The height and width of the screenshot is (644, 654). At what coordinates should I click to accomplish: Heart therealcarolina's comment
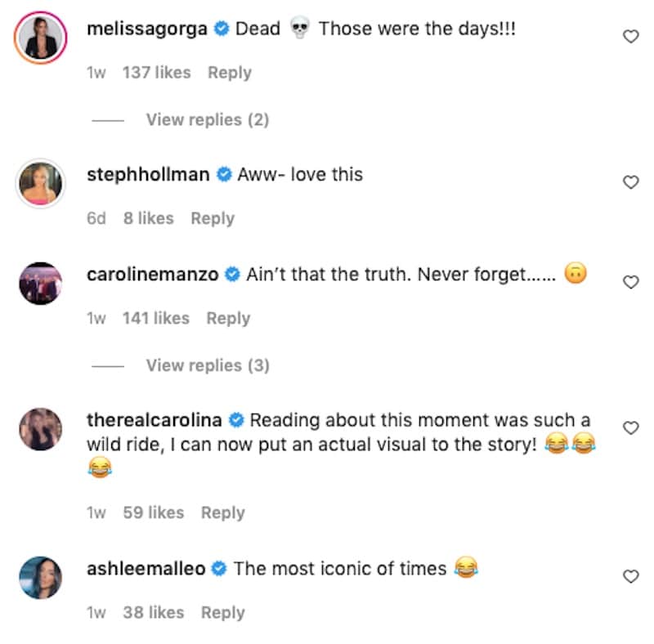[x=630, y=427]
